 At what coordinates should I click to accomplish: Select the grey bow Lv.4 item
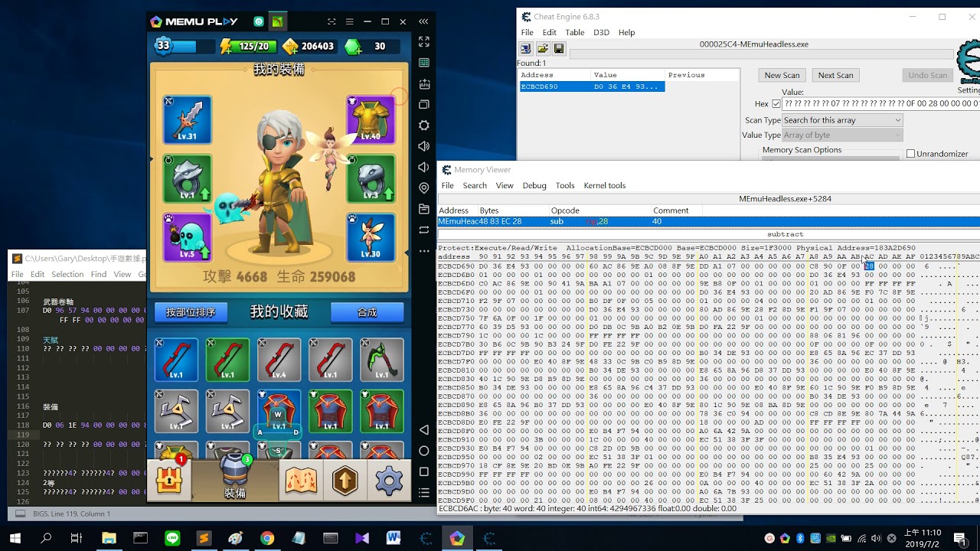pyautogui.click(x=279, y=360)
